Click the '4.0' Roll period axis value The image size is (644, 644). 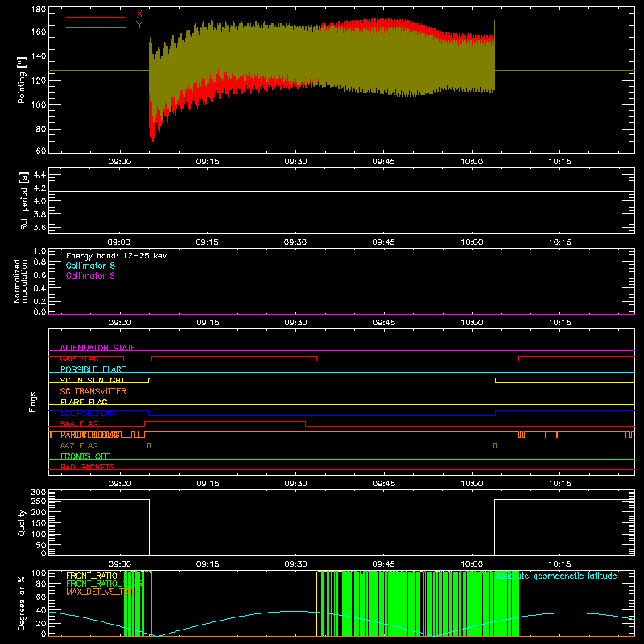pos(39,201)
